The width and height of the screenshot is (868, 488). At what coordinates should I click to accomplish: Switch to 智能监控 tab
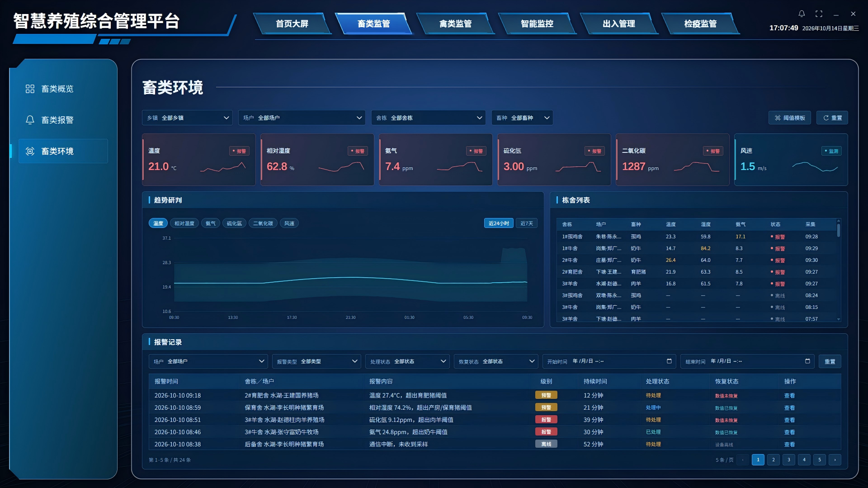[x=537, y=24]
